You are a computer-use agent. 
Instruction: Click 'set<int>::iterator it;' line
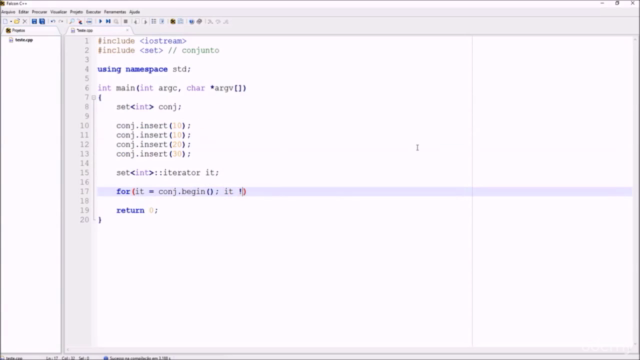[168, 173]
